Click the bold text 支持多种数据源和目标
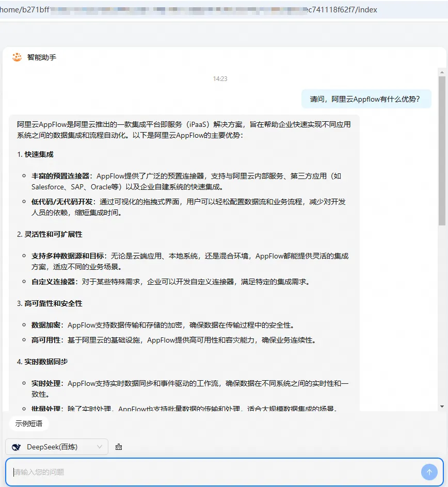This screenshot has width=448, height=487. click(68, 256)
